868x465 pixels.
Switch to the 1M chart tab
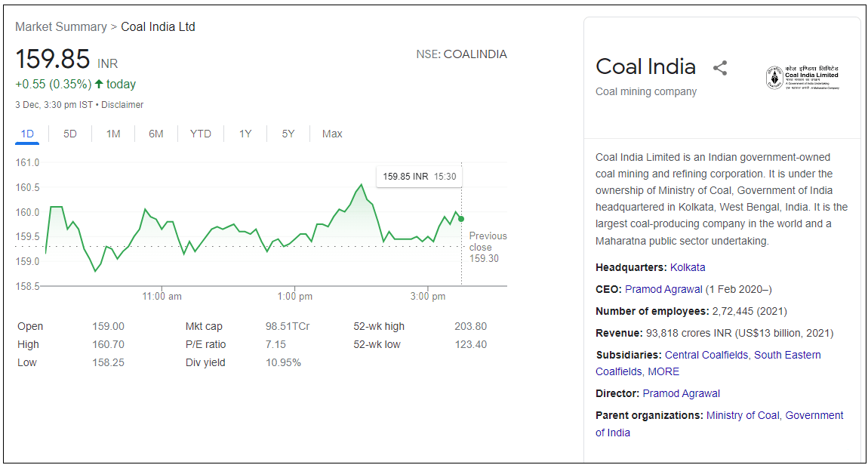pos(113,134)
